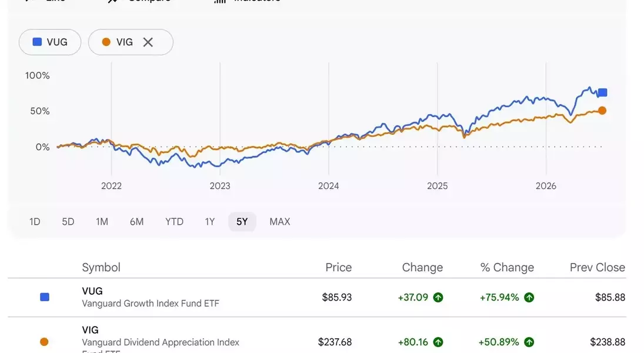Select the MAX time range

pos(280,222)
